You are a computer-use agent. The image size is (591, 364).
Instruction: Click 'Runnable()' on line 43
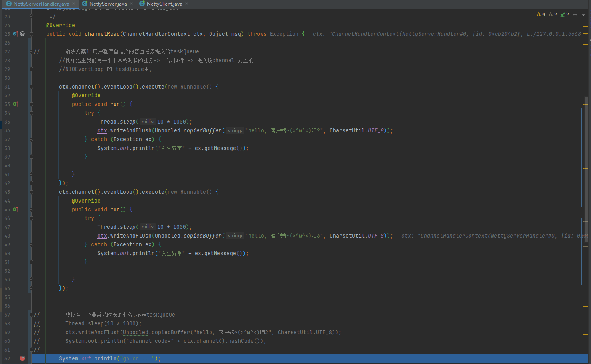coord(196,192)
